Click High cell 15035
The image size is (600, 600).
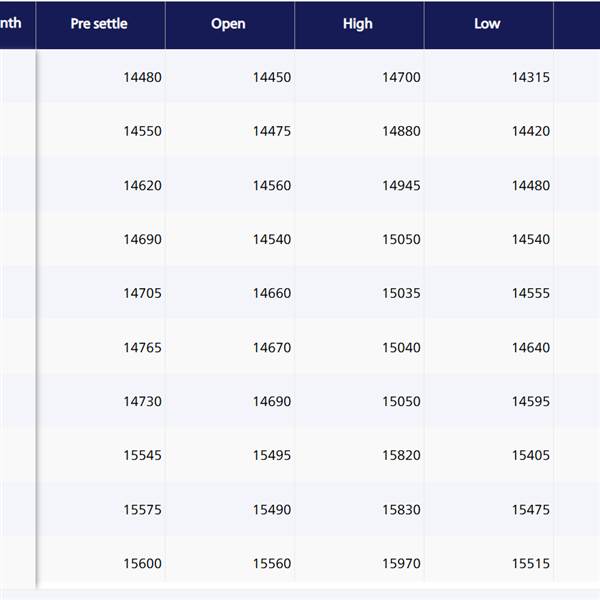click(401, 293)
